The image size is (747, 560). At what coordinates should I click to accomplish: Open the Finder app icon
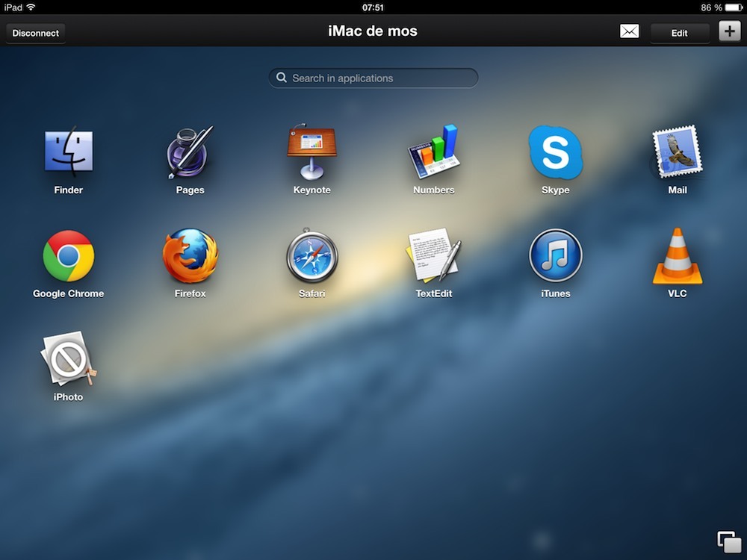point(69,152)
